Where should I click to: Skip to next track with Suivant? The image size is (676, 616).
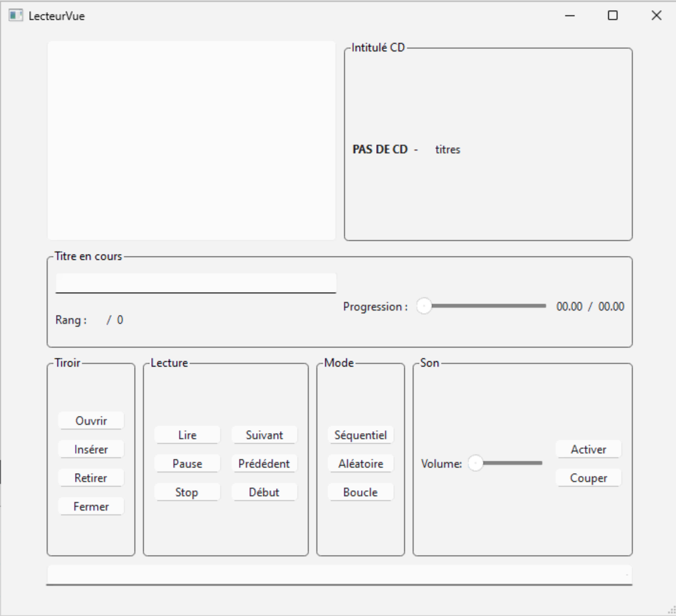point(264,435)
